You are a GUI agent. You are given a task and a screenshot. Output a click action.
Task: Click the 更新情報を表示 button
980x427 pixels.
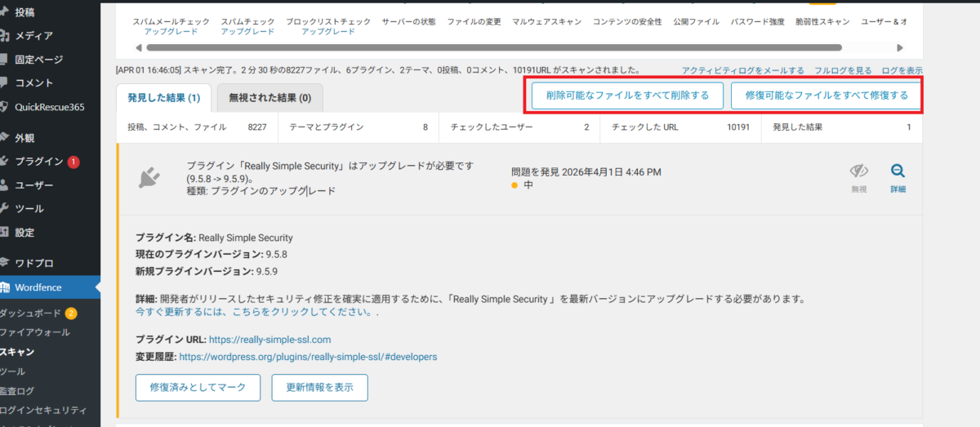[320, 387]
